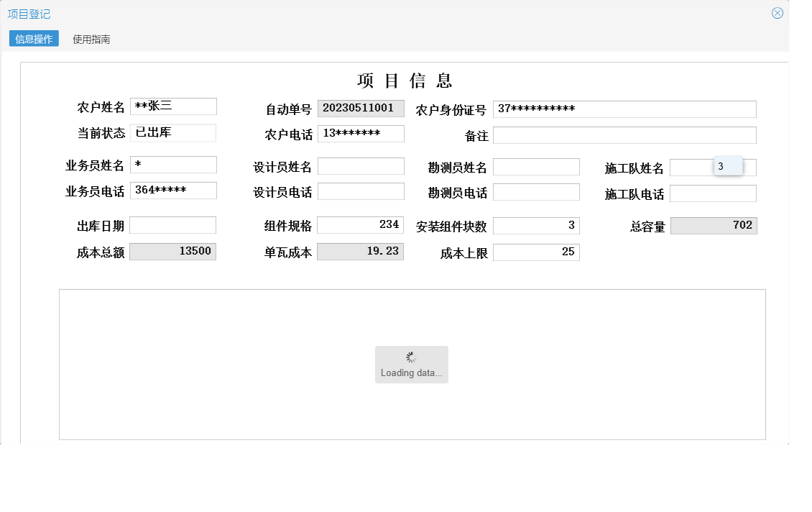Edit the 备注 field
812x512 pixels.
624,134
